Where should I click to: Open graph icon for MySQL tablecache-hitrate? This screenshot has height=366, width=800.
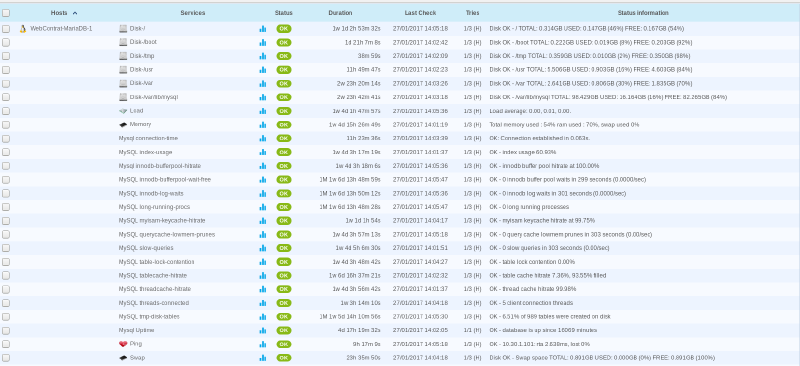click(263, 276)
